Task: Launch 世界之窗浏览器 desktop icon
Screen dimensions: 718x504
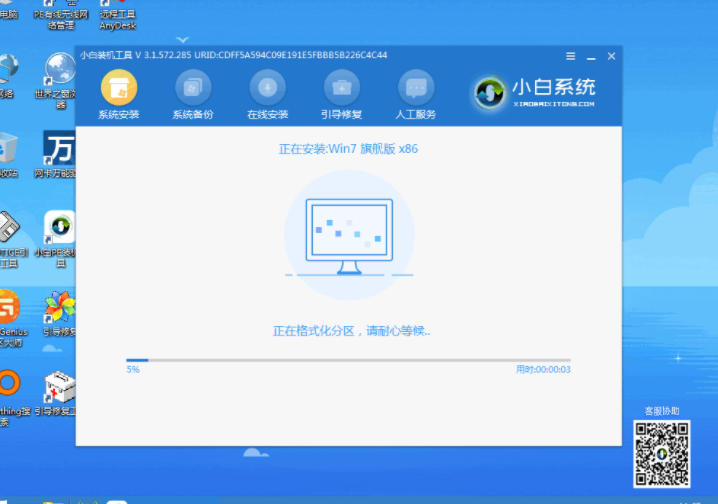Action: (x=61, y=78)
